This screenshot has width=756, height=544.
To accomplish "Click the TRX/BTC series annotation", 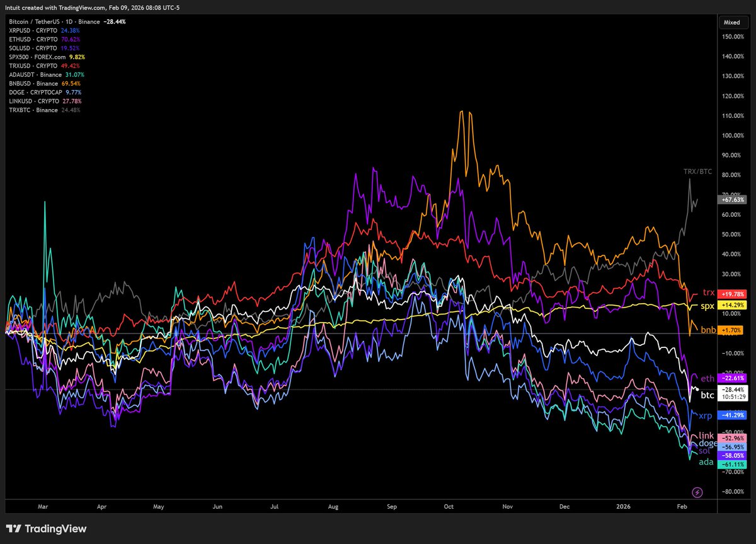I will coord(698,171).
